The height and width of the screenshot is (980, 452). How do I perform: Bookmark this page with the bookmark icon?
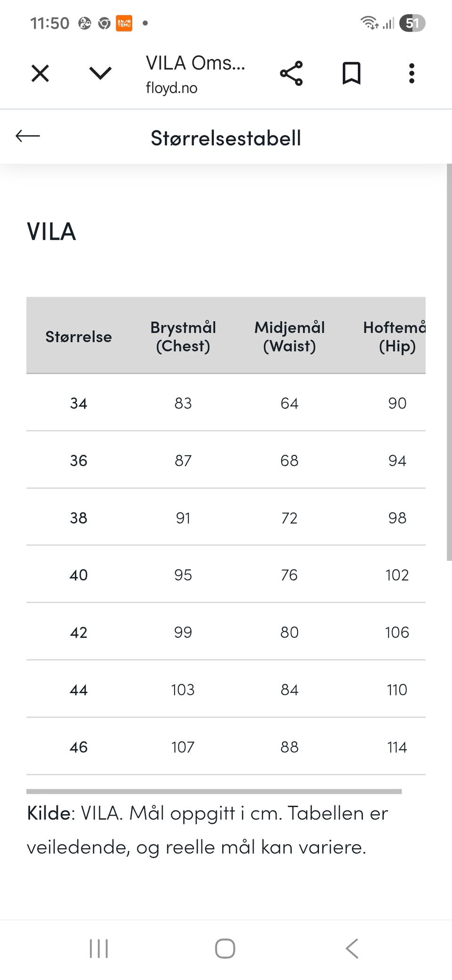pos(351,73)
